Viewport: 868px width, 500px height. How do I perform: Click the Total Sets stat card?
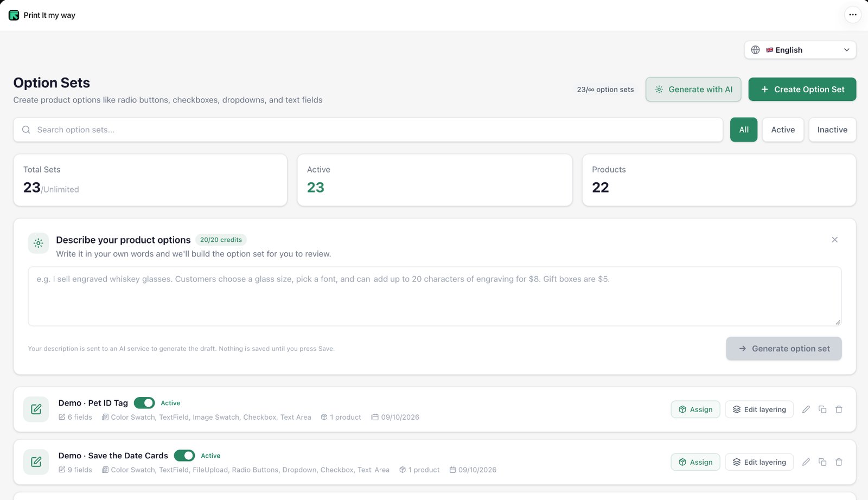(x=150, y=180)
